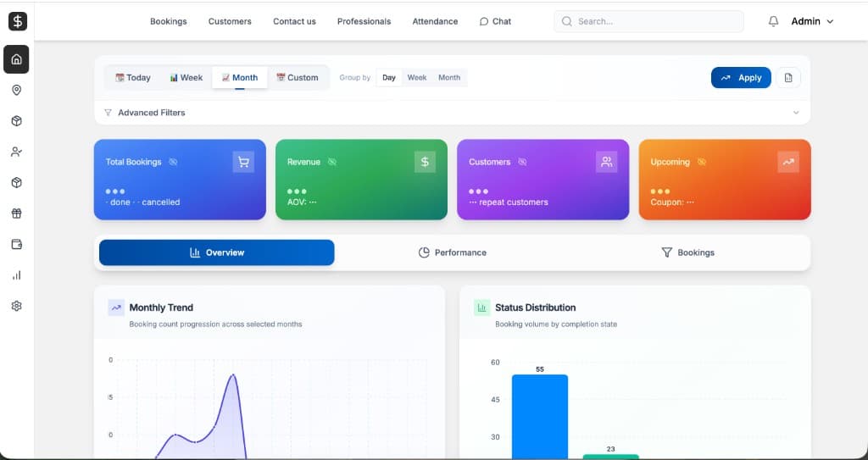Click the Advanced Filters funnel icon
The image size is (868, 460).
coord(108,113)
